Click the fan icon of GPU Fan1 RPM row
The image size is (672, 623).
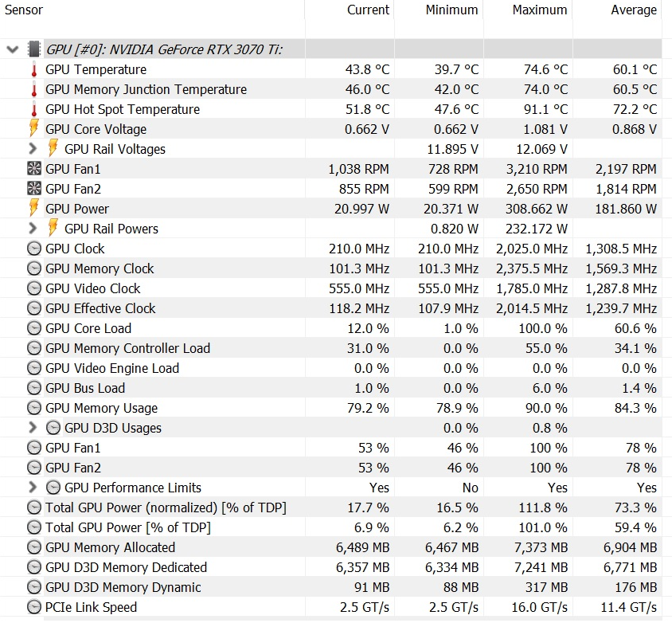coord(34,169)
